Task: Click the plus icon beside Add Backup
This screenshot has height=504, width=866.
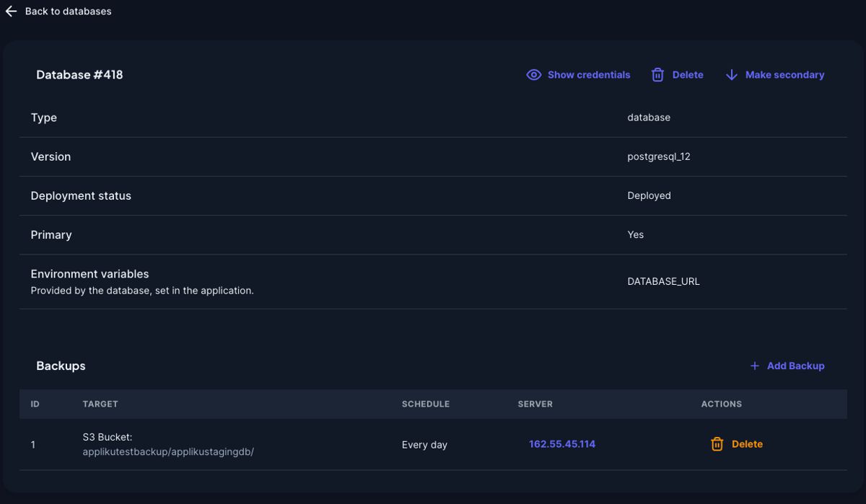Action: click(755, 366)
